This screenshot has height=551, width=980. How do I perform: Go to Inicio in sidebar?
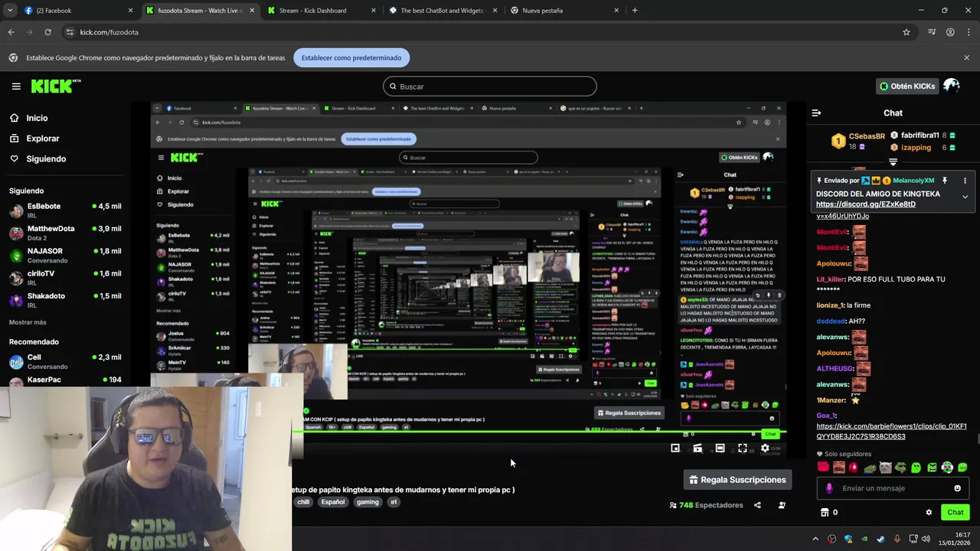pyautogui.click(x=37, y=118)
